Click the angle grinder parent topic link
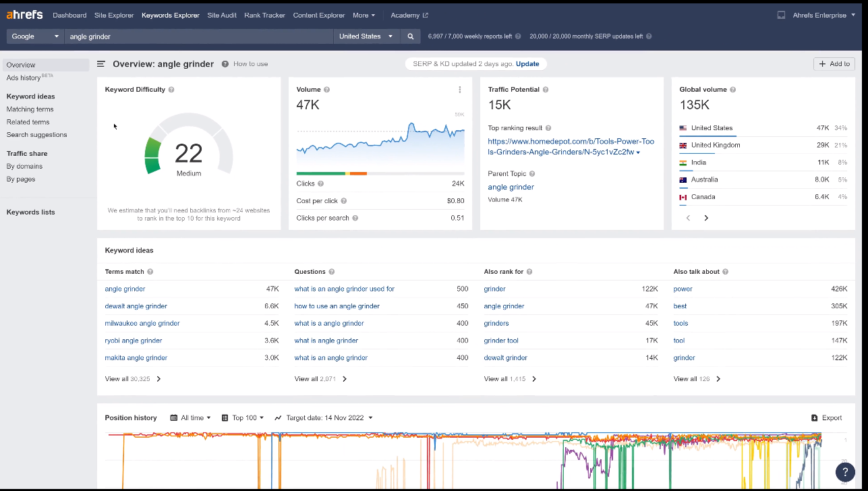This screenshot has width=868, height=491. [x=511, y=187]
